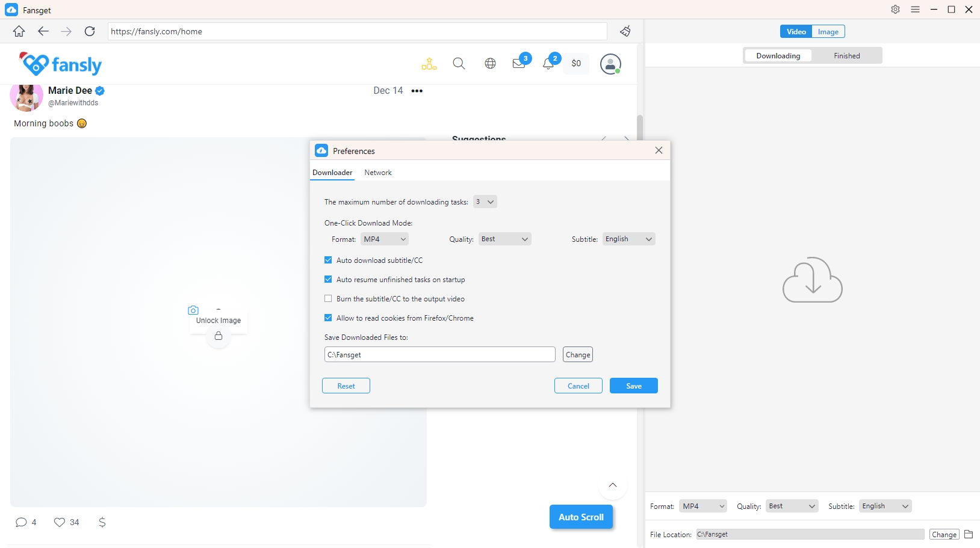Start Auto Scroll
The width and height of the screenshot is (980, 548).
(581, 517)
